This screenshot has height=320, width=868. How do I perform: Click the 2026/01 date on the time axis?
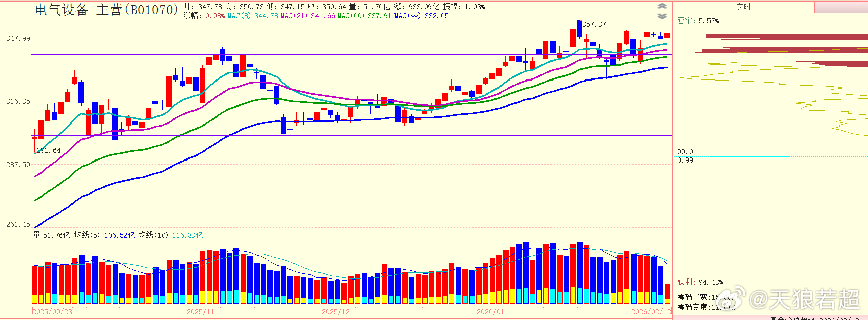[x=490, y=312]
